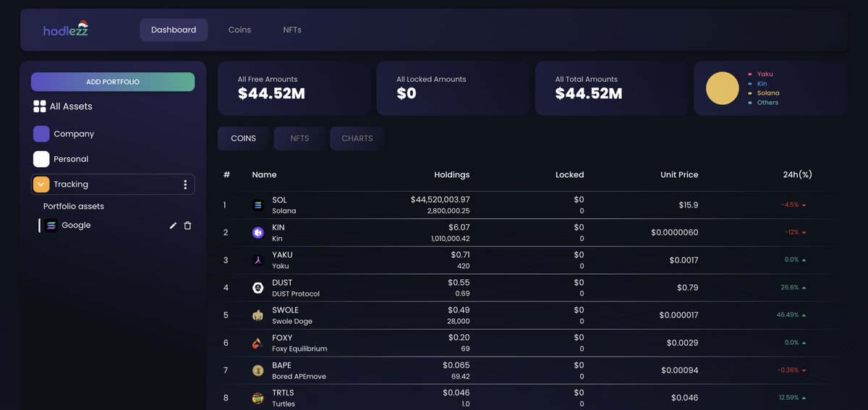Image resolution: width=868 pixels, height=410 pixels.
Task: Click the SOL down arrow at -4.5%
Action: tap(804, 205)
